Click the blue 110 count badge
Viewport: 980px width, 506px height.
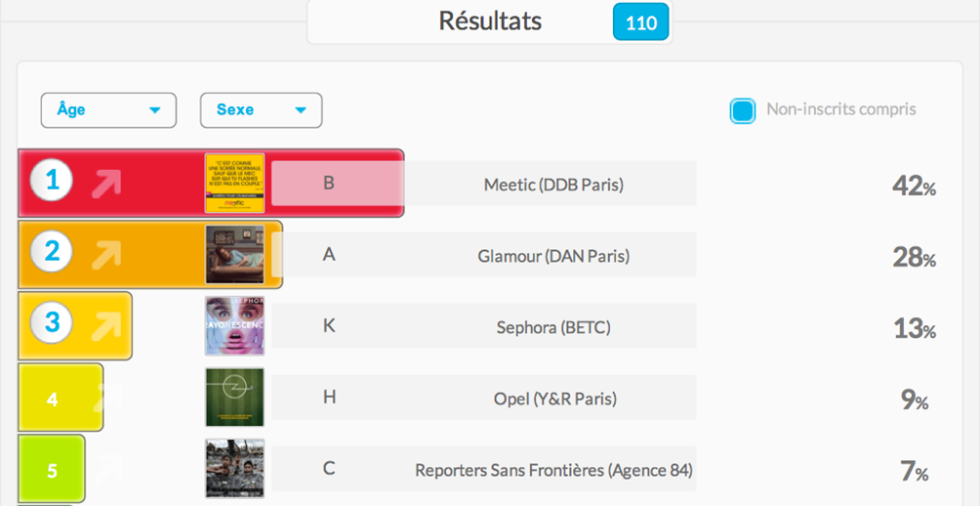point(640,23)
